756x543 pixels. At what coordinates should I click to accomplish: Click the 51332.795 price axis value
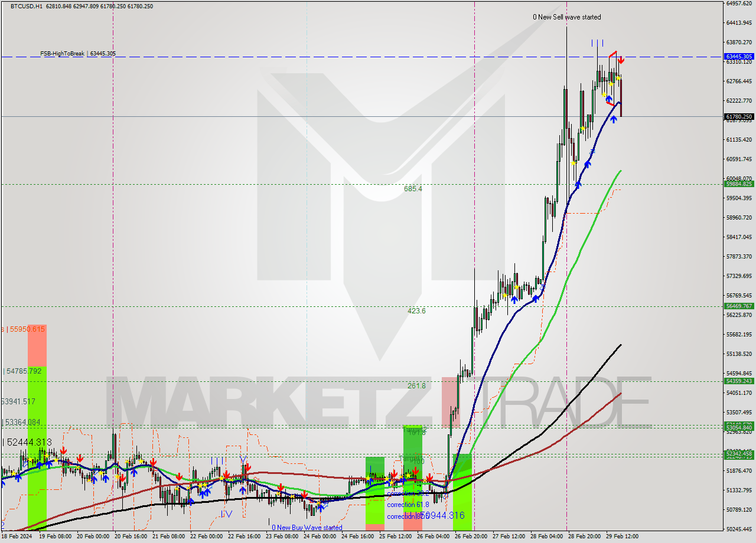739,490
